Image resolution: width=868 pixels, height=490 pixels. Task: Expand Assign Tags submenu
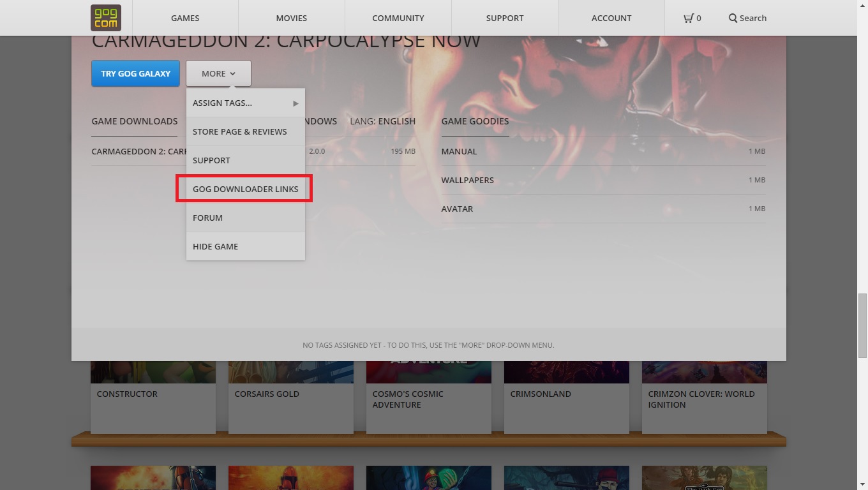[245, 103]
